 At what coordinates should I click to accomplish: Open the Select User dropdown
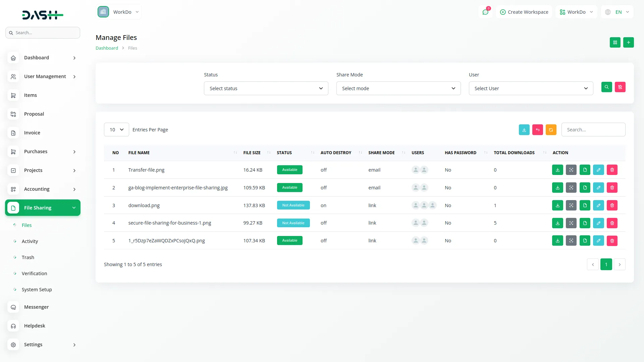[x=531, y=88]
